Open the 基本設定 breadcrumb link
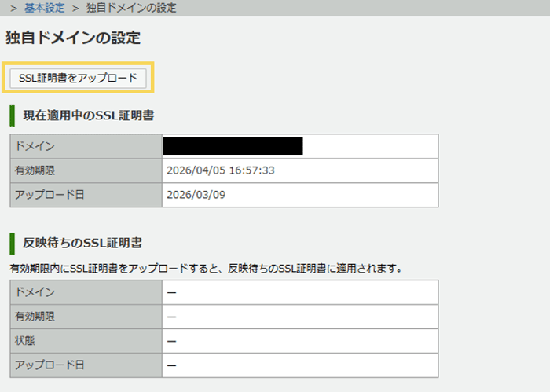The width and height of the screenshot is (550, 392). point(44,8)
